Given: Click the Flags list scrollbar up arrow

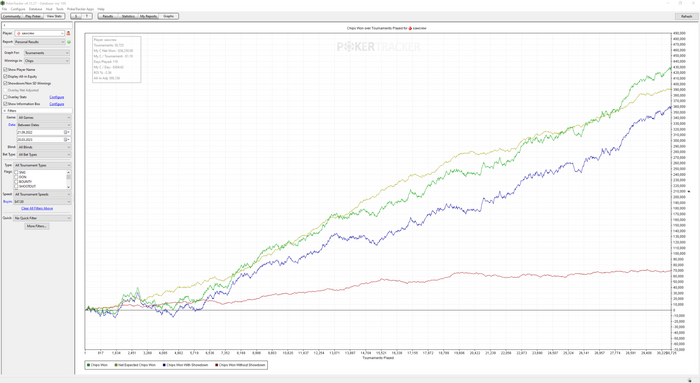Looking at the screenshot, I should 68,172.
